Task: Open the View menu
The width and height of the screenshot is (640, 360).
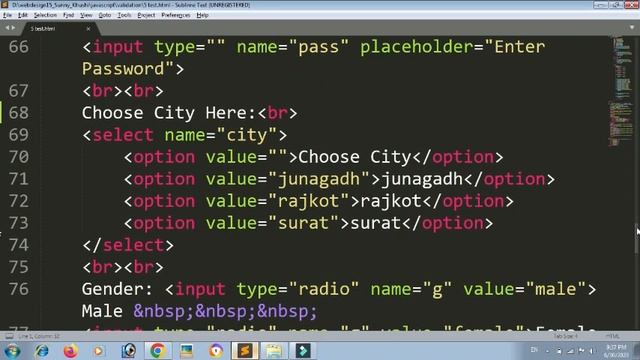Action: point(86,15)
